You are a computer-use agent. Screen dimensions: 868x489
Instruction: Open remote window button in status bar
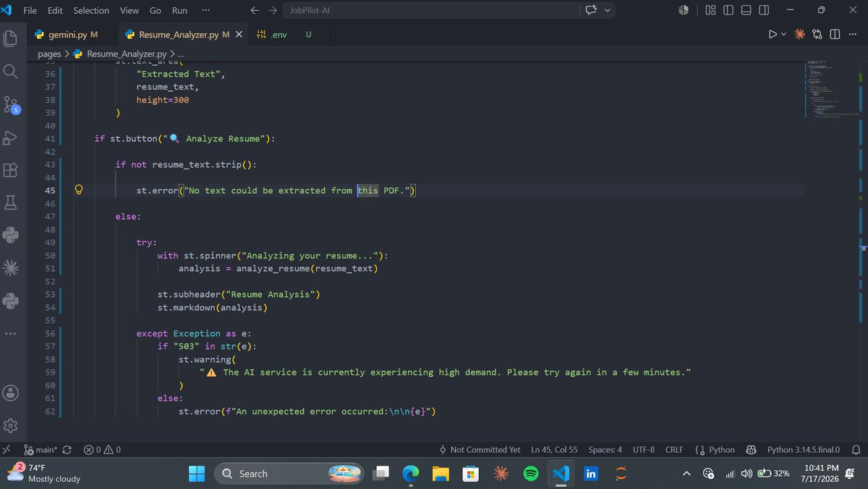coord(7,449)
